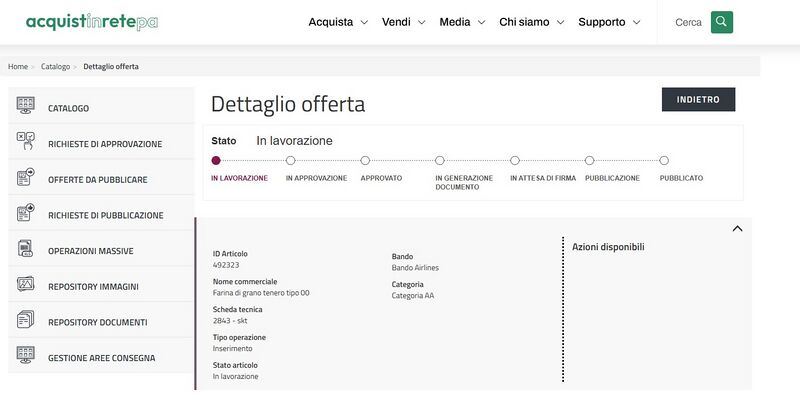Click the Repository immagini icon
The height and width of the screenshot is (404, 800).
click(x=26, y=284)
